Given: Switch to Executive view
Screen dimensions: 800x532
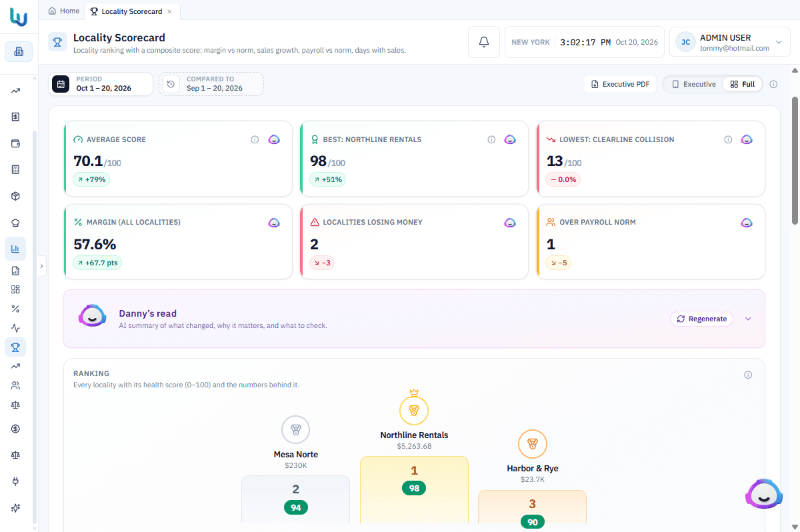Looking at the screenshot, I should [693, 84].
